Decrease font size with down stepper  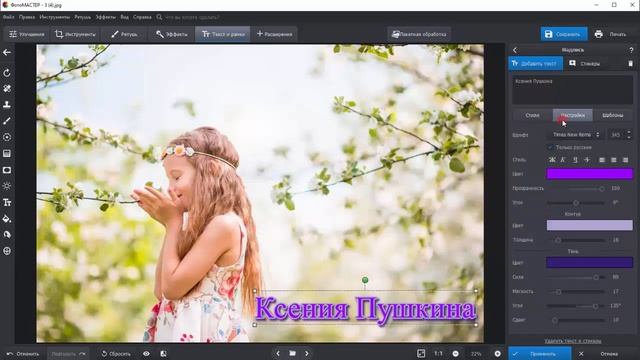[x=629, y=137]
